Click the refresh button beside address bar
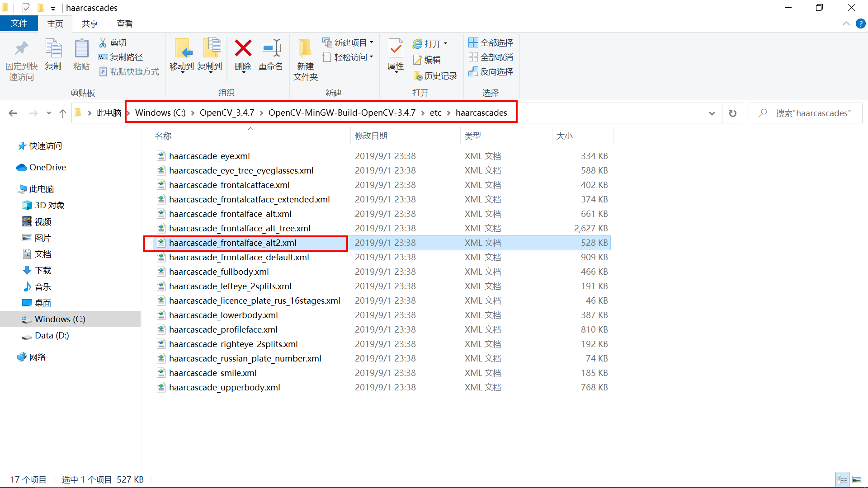The width and height of the screenshot is (868, 488). (732, 113)
